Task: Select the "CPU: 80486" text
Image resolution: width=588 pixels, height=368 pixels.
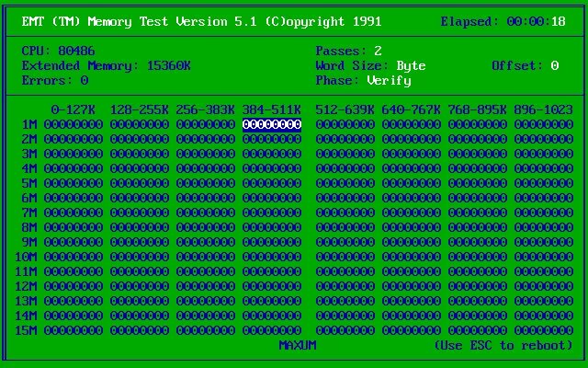Action: pyautogui.click(x=58, y=51)
